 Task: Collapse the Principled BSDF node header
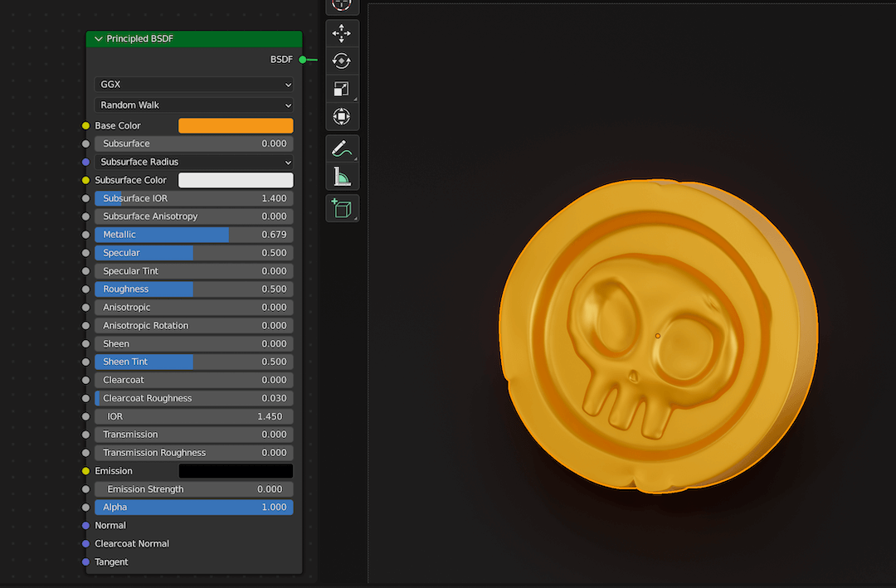99,38
